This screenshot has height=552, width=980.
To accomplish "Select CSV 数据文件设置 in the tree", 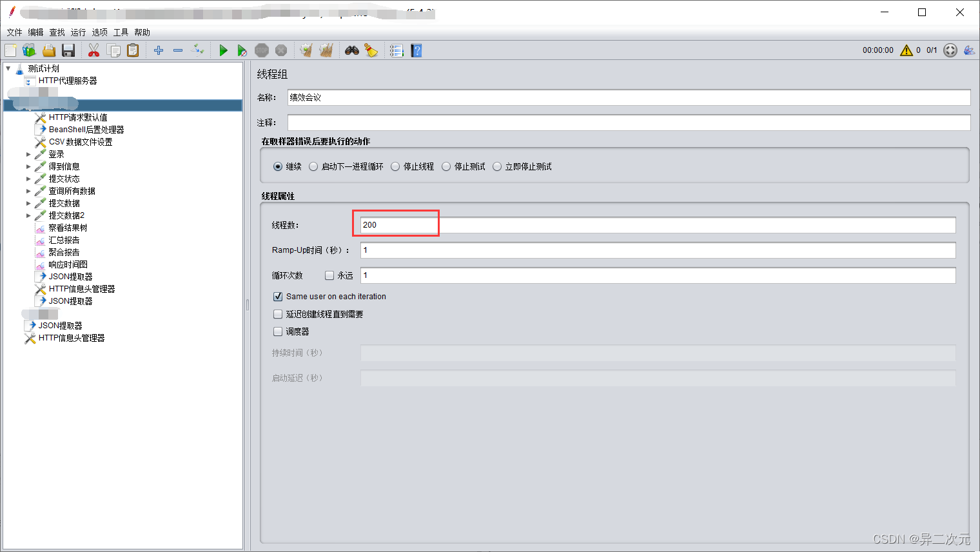I will [81, 142].
